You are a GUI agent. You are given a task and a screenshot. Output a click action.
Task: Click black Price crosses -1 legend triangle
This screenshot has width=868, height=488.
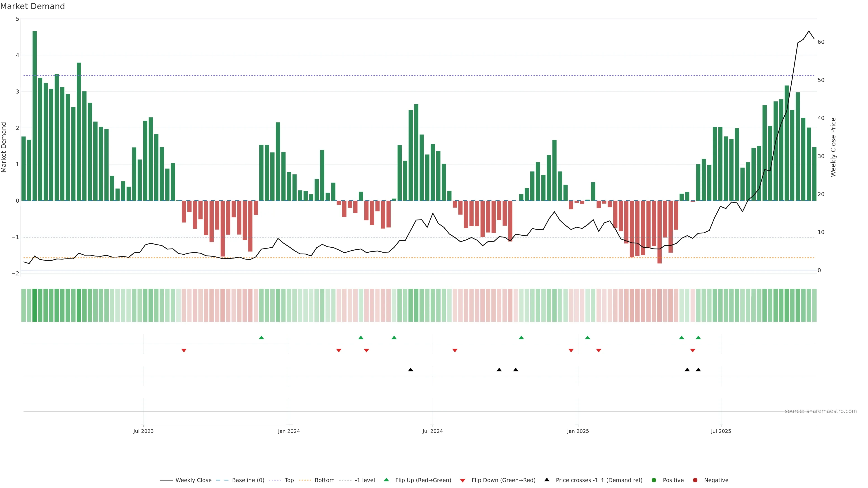[x=547, y=480]
